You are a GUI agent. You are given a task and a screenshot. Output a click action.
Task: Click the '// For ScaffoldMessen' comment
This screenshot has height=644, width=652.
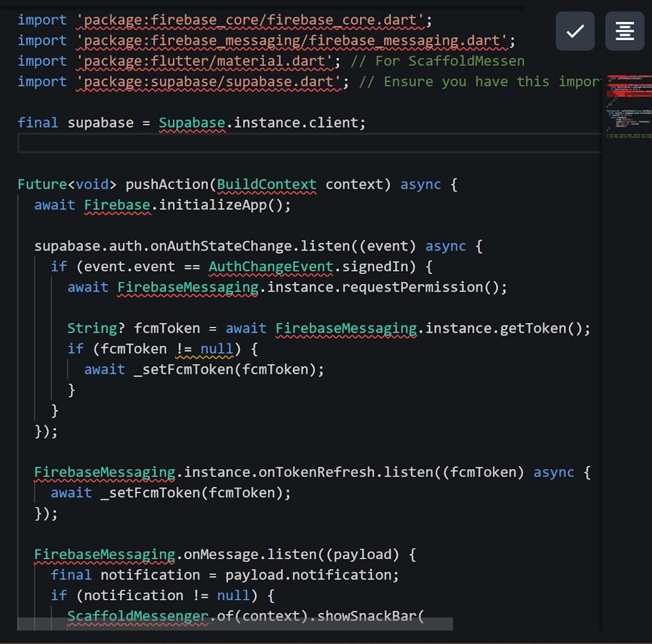[x=437, y=61]
